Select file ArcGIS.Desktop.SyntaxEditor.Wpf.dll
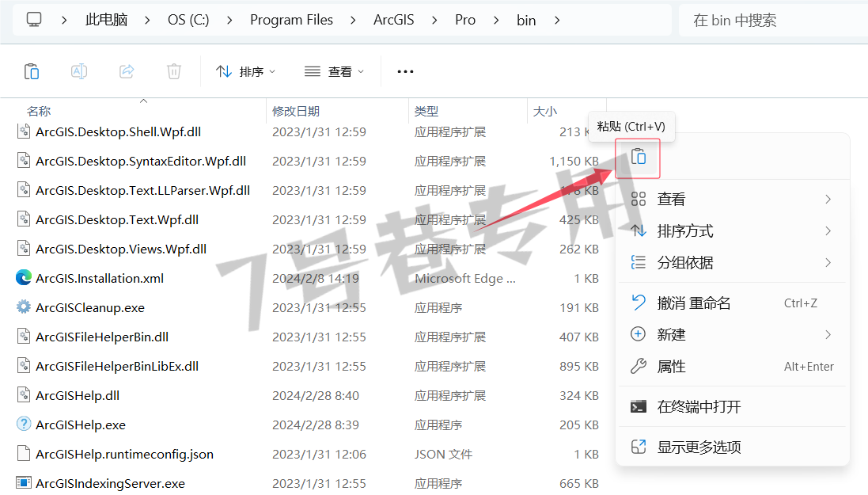Screen dimensions: 868x495 (141, 161)
